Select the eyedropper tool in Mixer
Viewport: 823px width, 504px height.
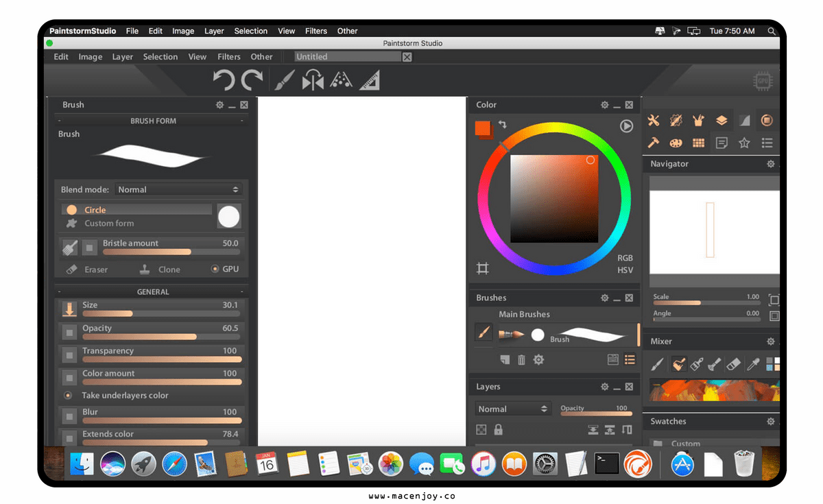coord(753,363)
